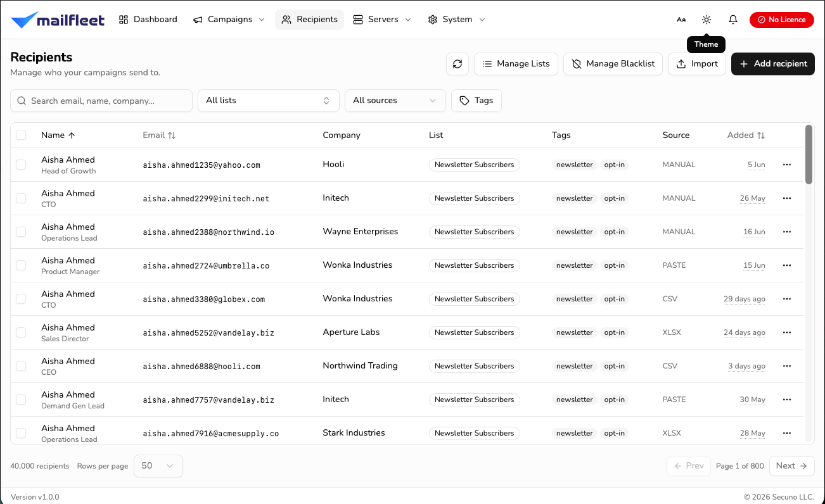Expand the System menu
The image size is (825, 504).
click(457, 20)
